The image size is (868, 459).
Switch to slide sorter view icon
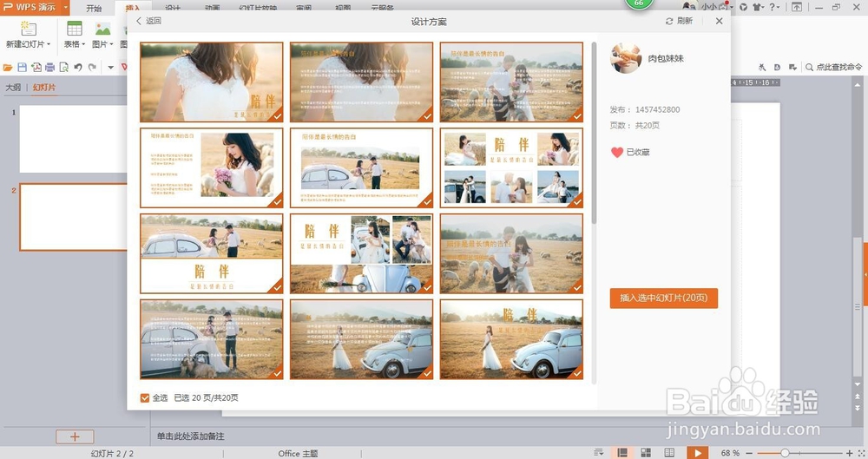point(646,452)
